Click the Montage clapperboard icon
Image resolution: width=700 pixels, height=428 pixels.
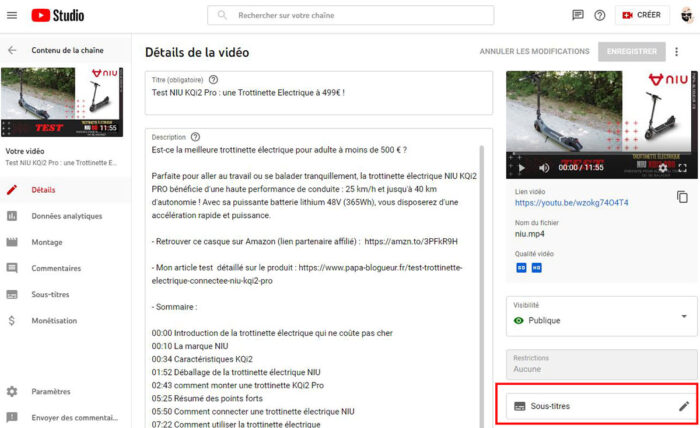12,242
